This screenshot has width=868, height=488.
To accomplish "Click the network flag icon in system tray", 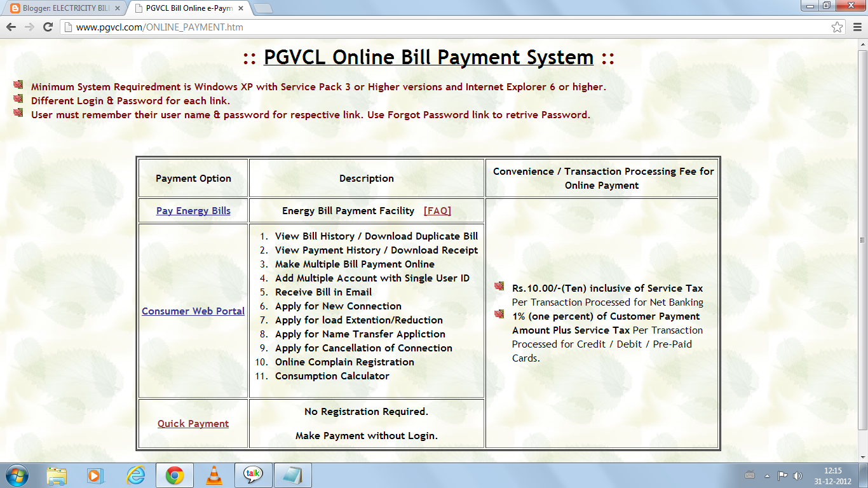I will 783,475.
